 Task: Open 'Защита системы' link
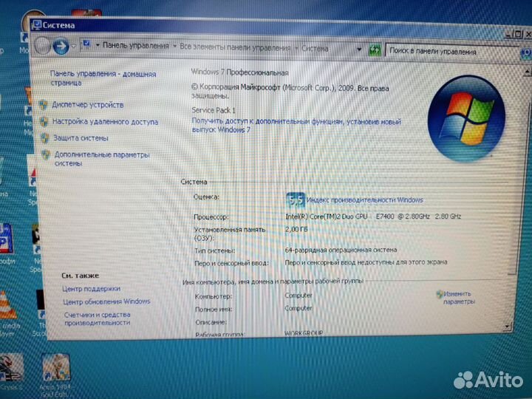[81, 138]
